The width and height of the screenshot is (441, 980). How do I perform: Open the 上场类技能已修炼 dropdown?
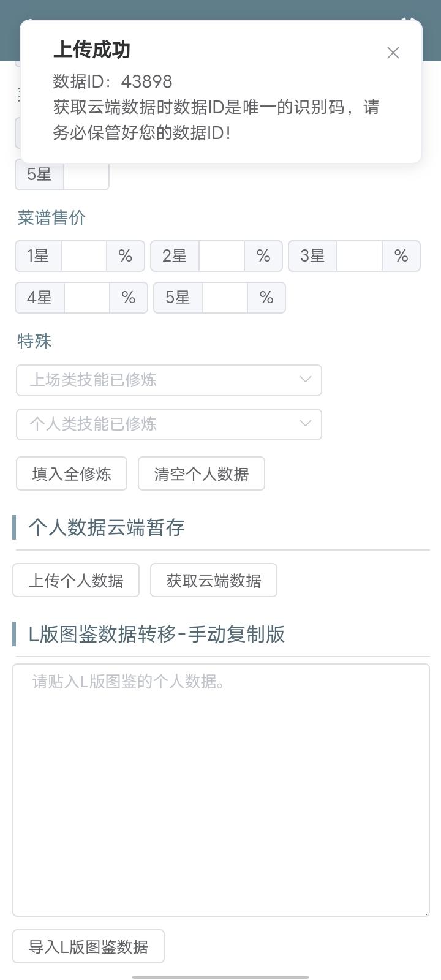point(169,380)
